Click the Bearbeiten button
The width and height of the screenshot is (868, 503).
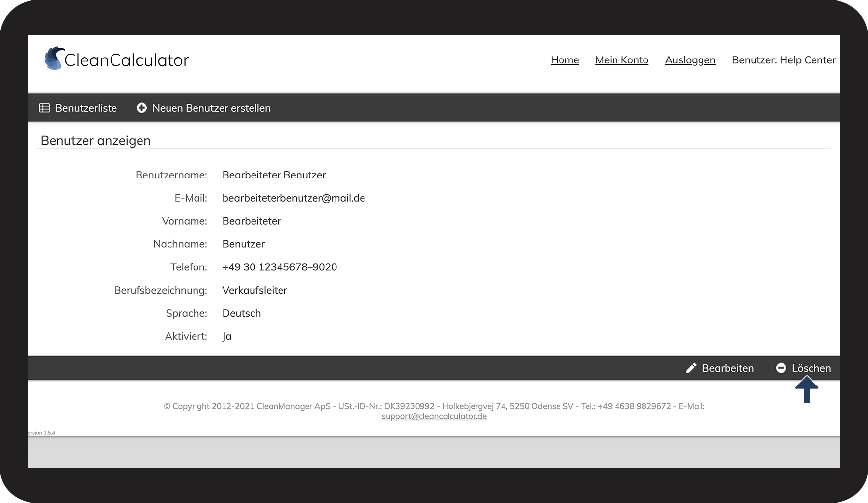[x=720, y=368]
